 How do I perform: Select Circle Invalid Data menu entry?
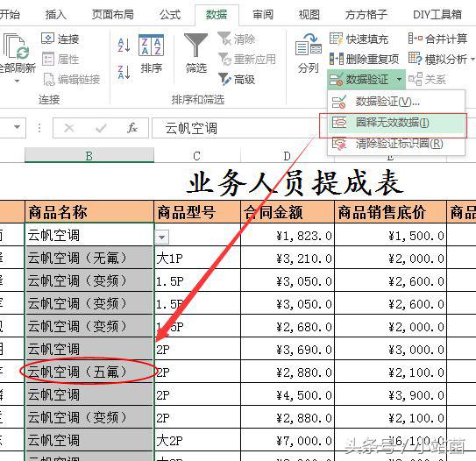[396, 123]
